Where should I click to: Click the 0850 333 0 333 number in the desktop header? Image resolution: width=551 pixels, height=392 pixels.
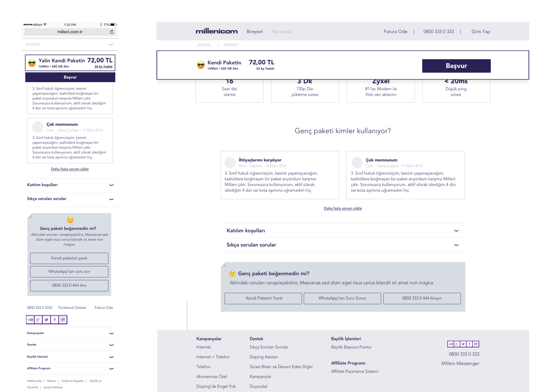pyautogui.click(x=439, y=32)
